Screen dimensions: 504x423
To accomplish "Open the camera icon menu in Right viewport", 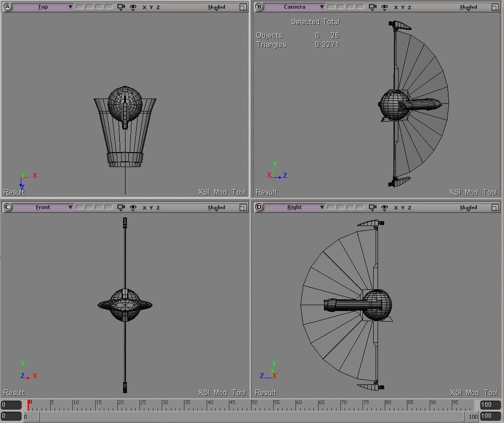I will point(373,208).
